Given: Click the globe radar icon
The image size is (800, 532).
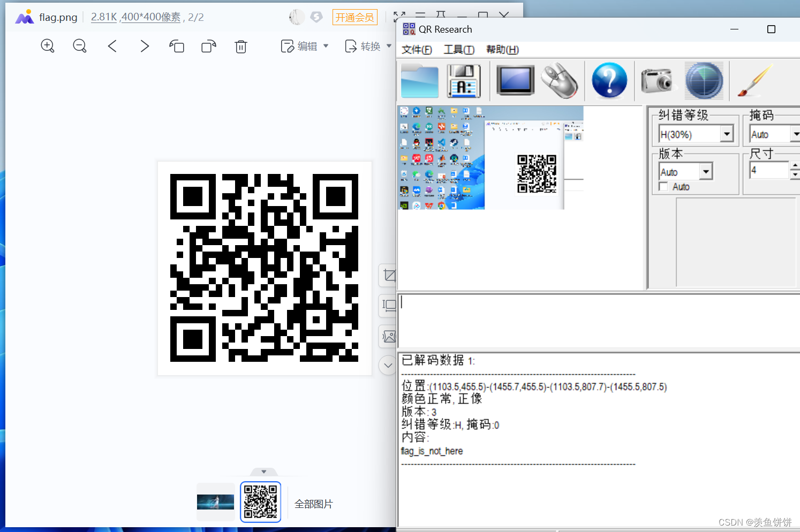Looking at the screenshot, I should click(x=704, y=81).
